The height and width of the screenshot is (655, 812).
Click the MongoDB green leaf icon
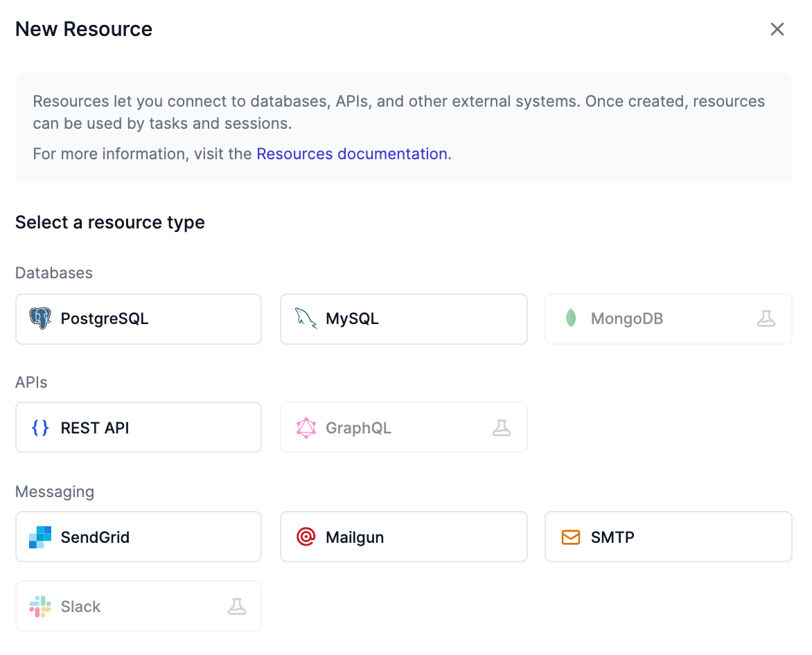[571, 318]
